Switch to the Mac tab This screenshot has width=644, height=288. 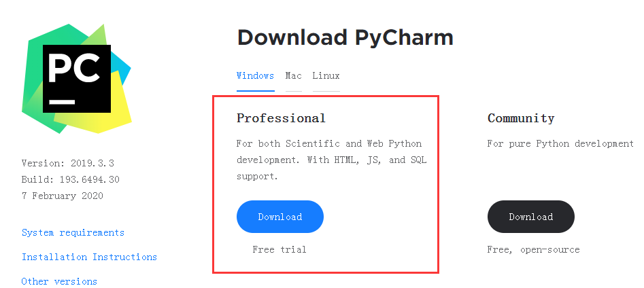(294, 76)
